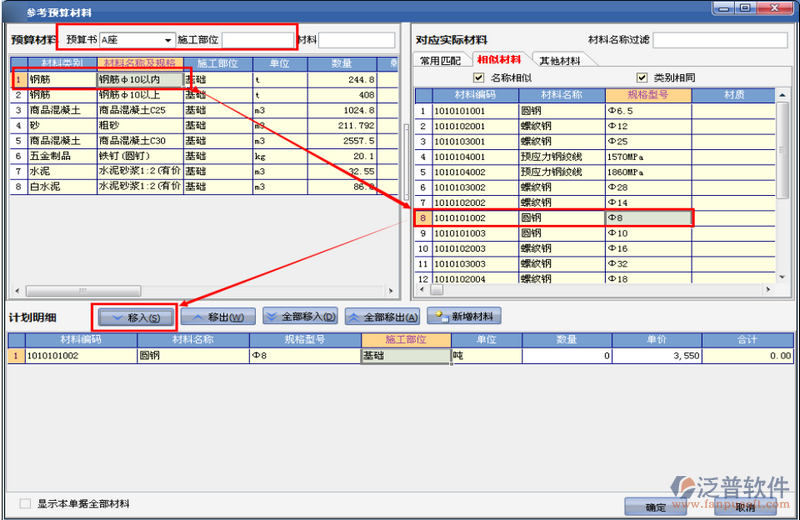
Task: Click the 确定 confirm button
Action: [657, 506]
